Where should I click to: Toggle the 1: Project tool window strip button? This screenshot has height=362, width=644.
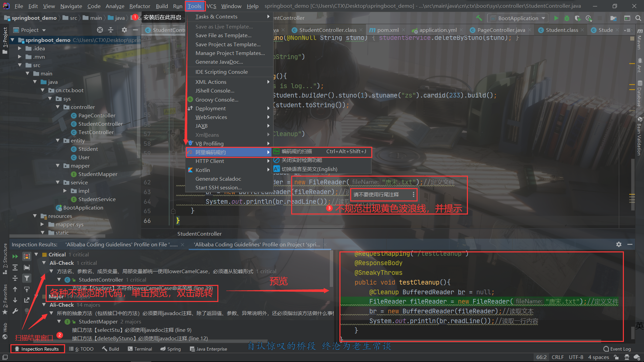[5, 40]
